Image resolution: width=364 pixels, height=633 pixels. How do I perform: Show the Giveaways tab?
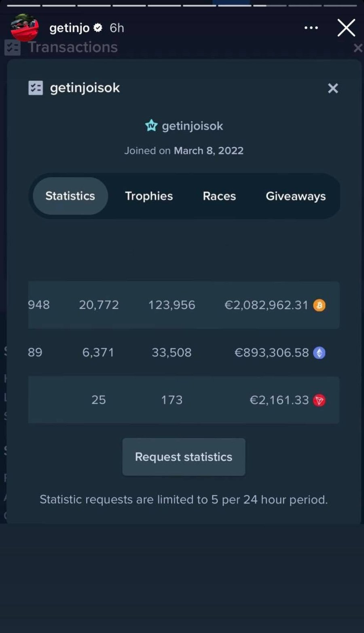[296, 196]
